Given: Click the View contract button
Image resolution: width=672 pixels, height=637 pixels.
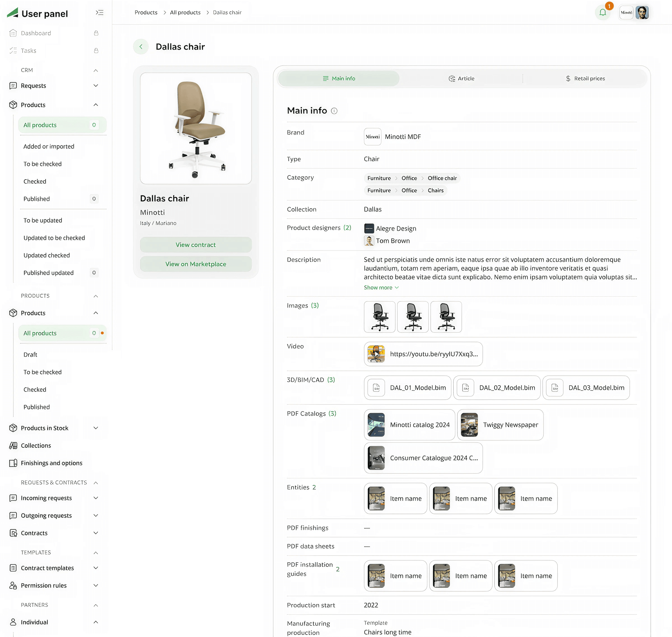Looking at the screenshot, I should pos(196,245).
